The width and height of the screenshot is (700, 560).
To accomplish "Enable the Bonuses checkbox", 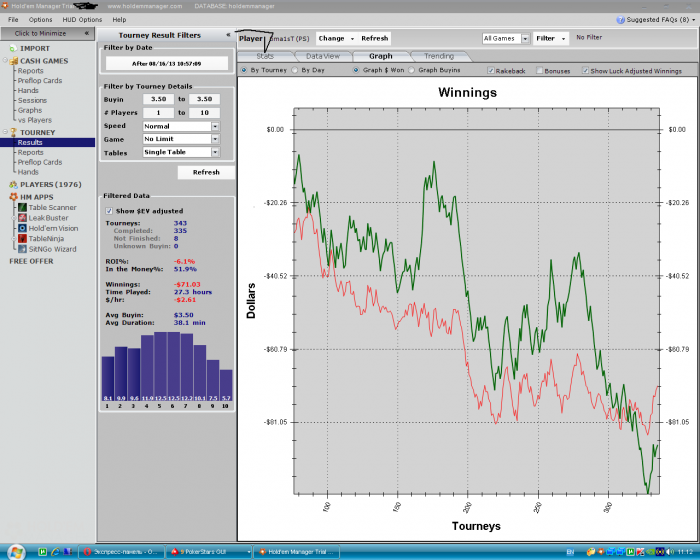I will click(x=540, y=71).
